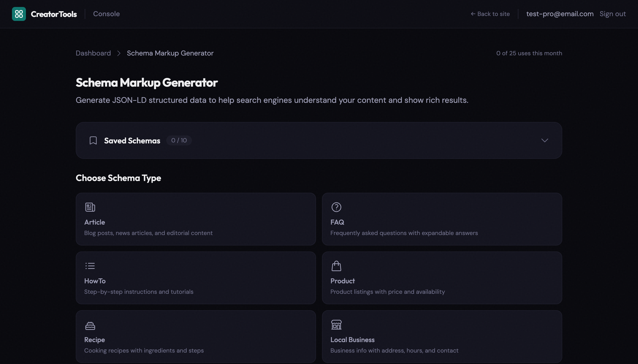
Task: Select the Local Business schema card
Action: (x=442, y=336)
